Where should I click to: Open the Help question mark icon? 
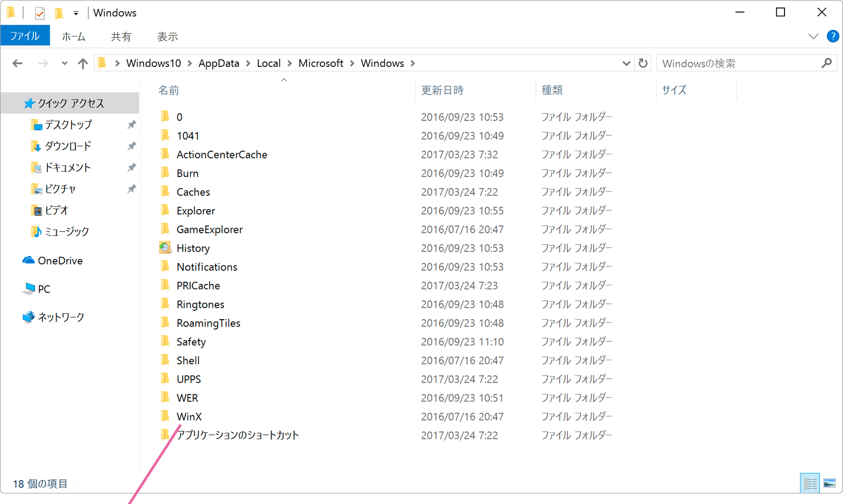click(x=833, y=36)
